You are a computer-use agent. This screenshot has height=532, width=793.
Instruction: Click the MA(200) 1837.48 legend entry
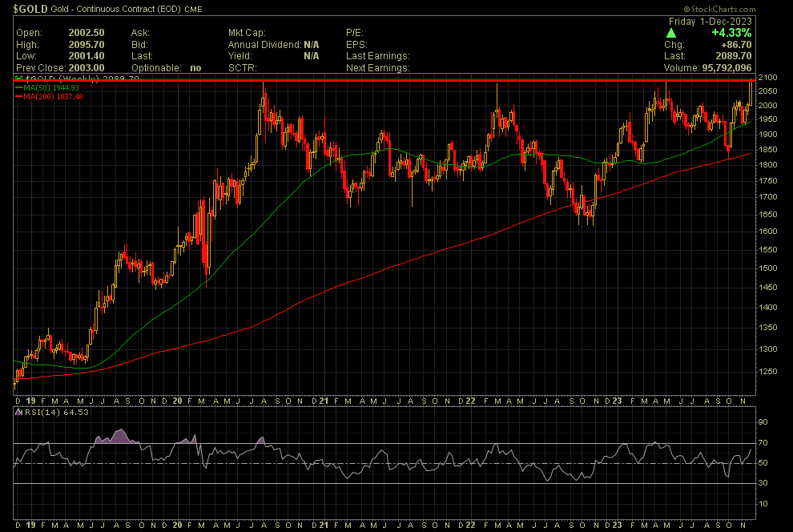click(49, 96)
